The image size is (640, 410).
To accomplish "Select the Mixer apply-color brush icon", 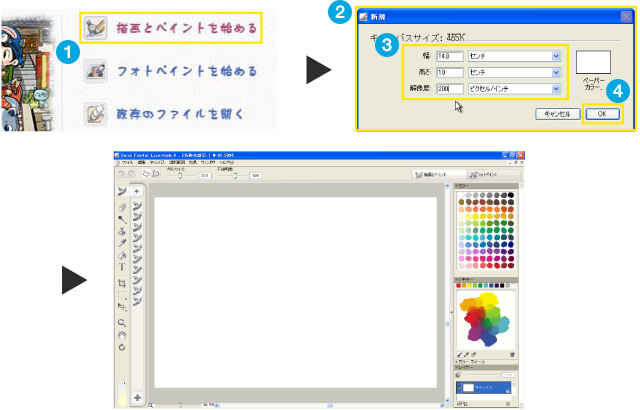I will click(459, 355).
